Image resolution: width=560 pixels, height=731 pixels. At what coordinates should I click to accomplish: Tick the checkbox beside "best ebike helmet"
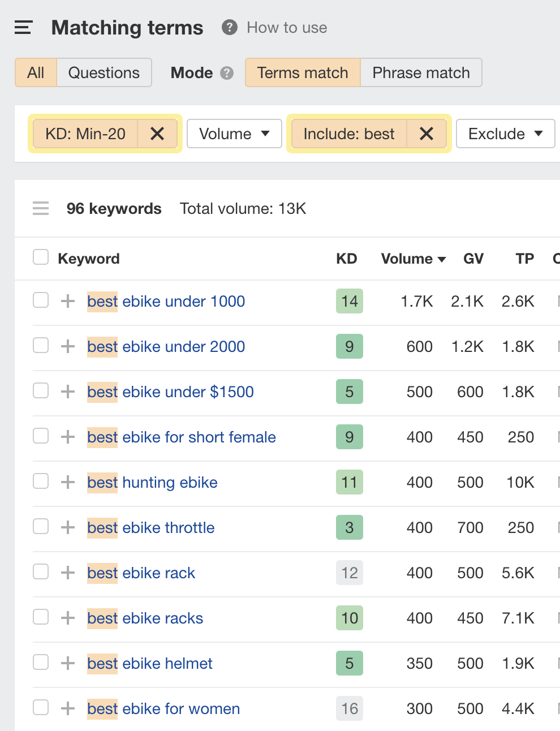[40, 662]
